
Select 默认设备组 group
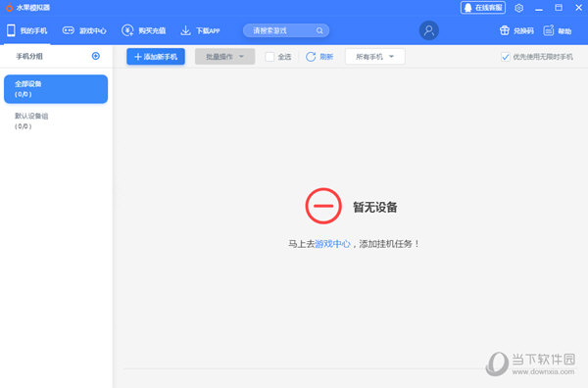coord(56,121)
